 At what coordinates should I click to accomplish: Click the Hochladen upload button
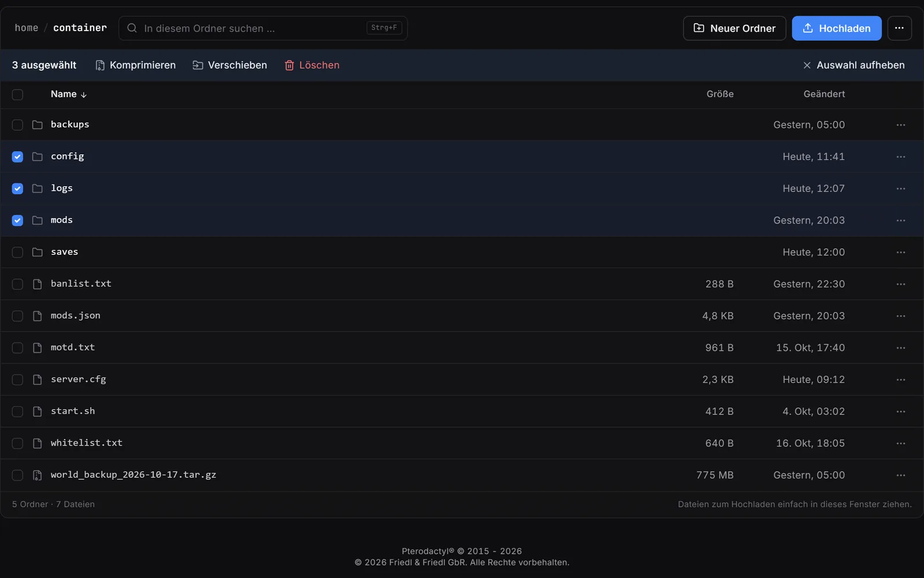(x=837, y=28)
